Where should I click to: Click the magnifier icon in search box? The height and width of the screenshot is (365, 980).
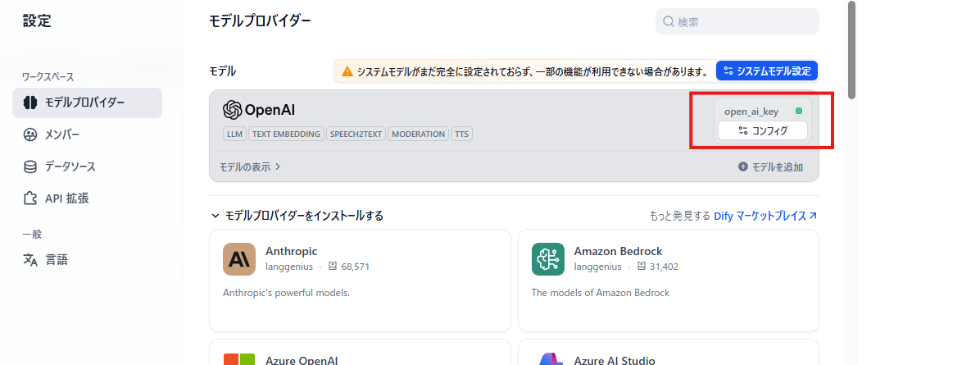click(669, 22)
